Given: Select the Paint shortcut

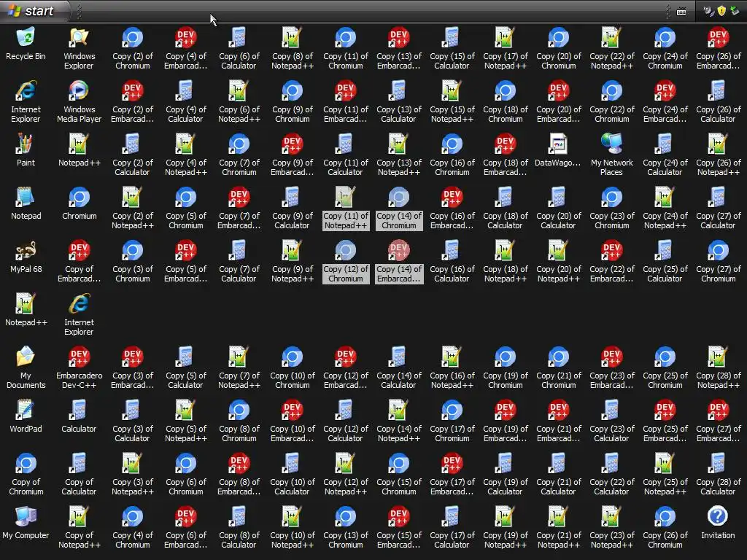Looking at the screenshot, I should (26, 150).
